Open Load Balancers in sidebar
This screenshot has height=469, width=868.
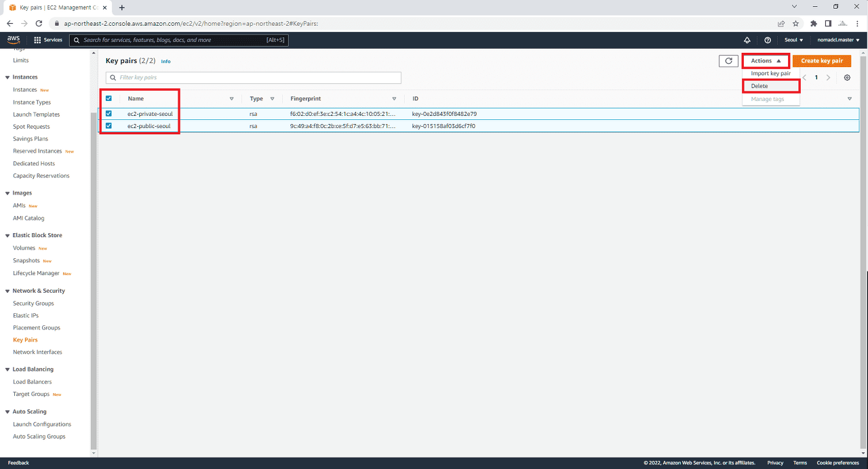[32, 382]
